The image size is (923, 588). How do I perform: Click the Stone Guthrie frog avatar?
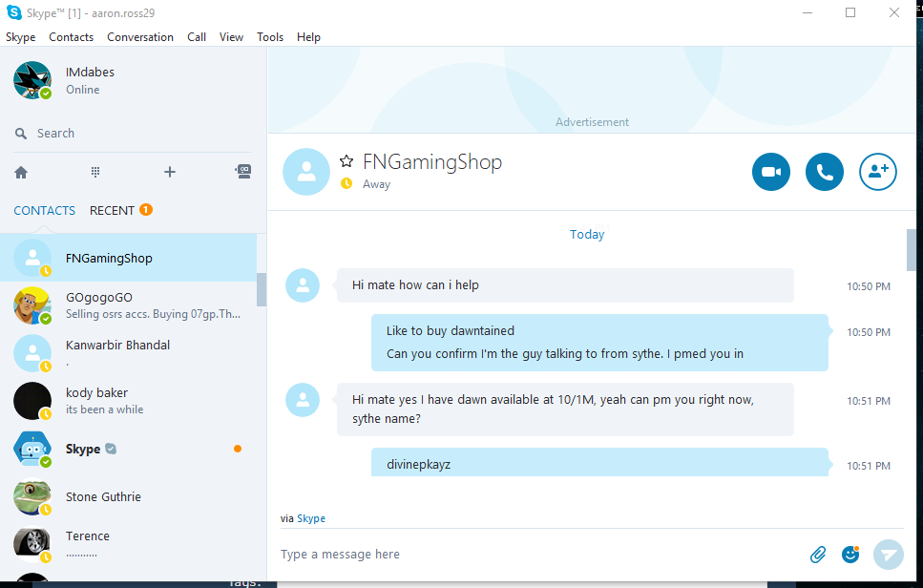32,496
